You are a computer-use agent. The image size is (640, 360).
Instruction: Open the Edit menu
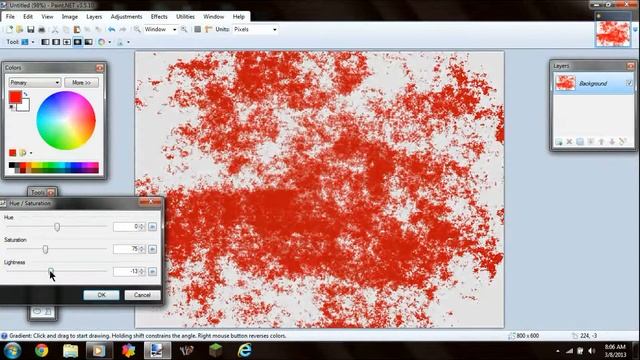(28, 17)
